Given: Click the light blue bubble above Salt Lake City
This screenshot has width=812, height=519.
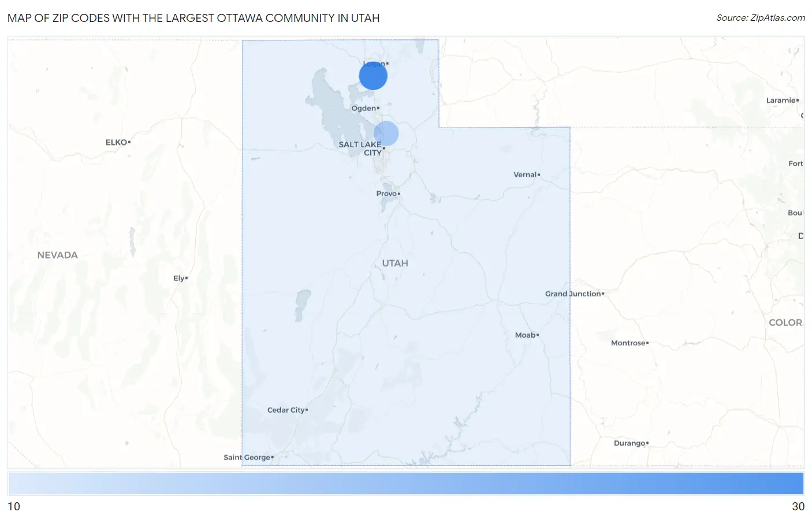Looking at the screenshot, I should pos(386,133).
